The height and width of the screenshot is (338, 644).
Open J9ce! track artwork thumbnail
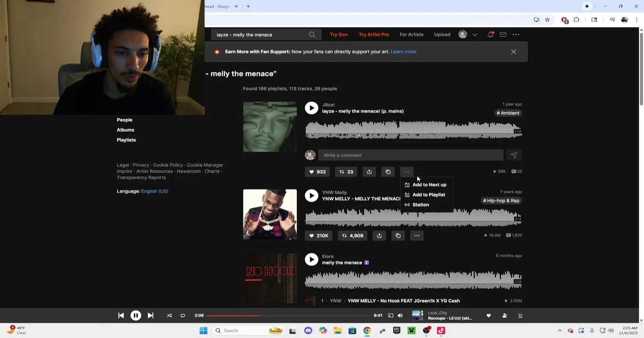270,127
